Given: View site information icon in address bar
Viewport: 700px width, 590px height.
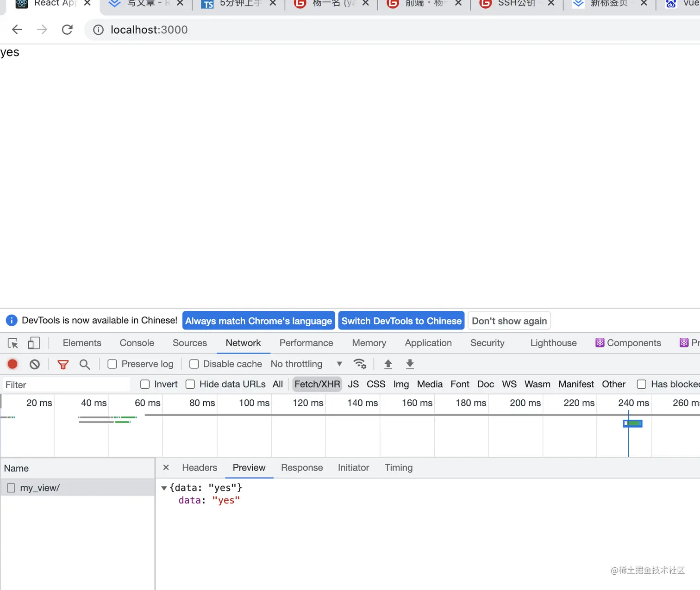Looking at the screenshot, I should tap(98, 30).
